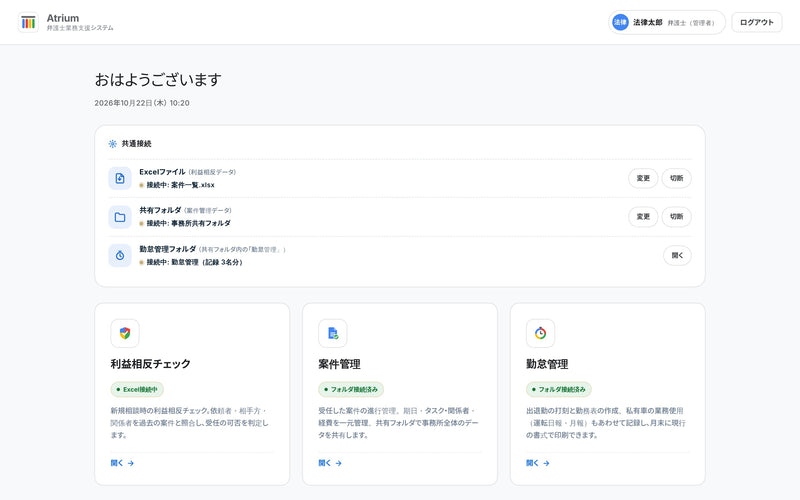Click 切断 for the Excel file connection
Viewport: 800px width, 500px height.
677,179
